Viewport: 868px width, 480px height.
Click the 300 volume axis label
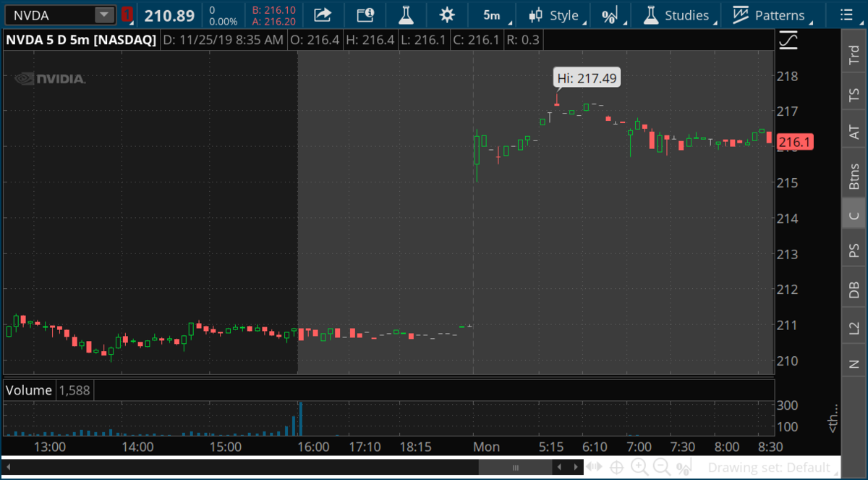pyautogui.click(x=788, y=405)
